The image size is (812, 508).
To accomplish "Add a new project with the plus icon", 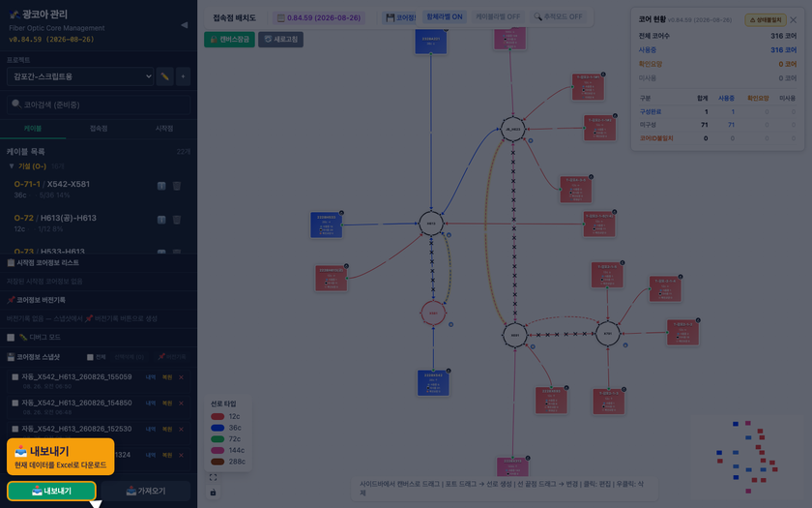I will coord(183,76).
